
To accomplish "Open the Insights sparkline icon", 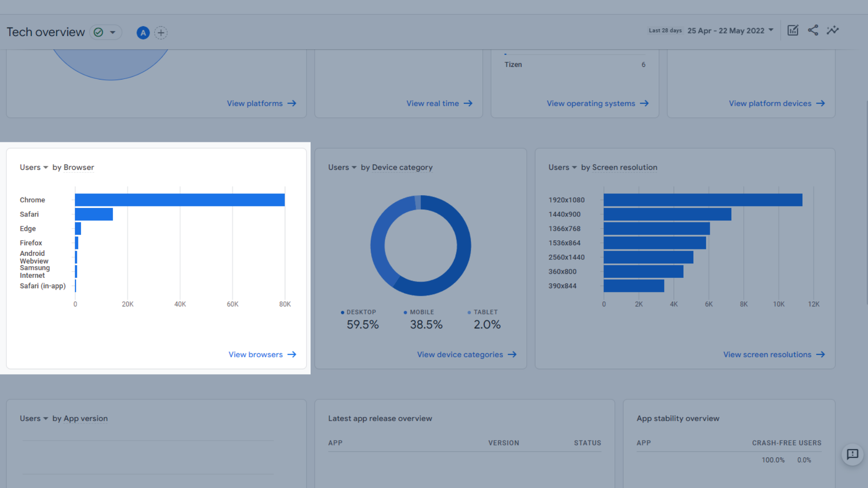I will pyautogui.click(x=833, y=30).
